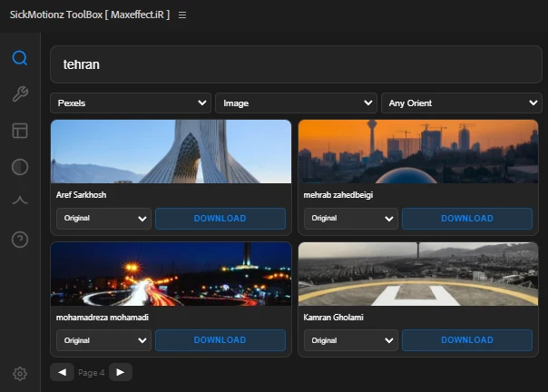Click the author name mohamadreza mohamadi

coord(102,318)
